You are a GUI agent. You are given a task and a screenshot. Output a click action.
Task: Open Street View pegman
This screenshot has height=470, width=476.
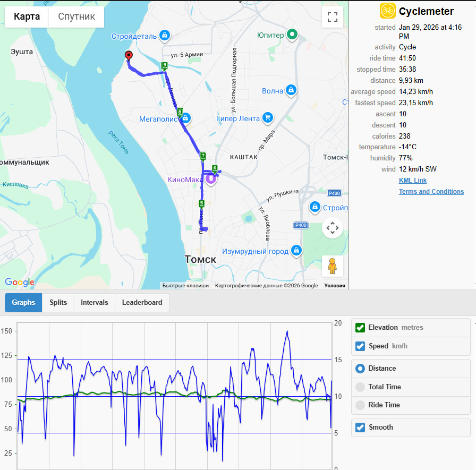pos(333,266)
